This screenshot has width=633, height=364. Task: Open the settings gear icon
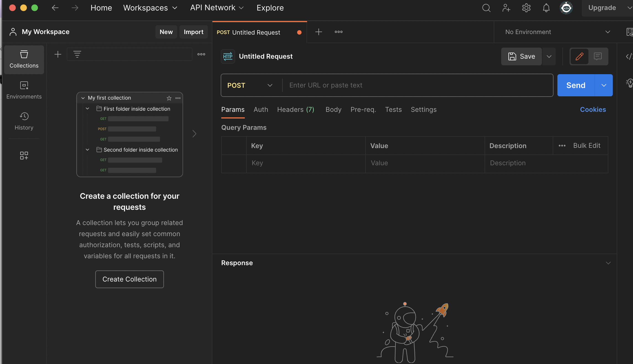[526, 8]
